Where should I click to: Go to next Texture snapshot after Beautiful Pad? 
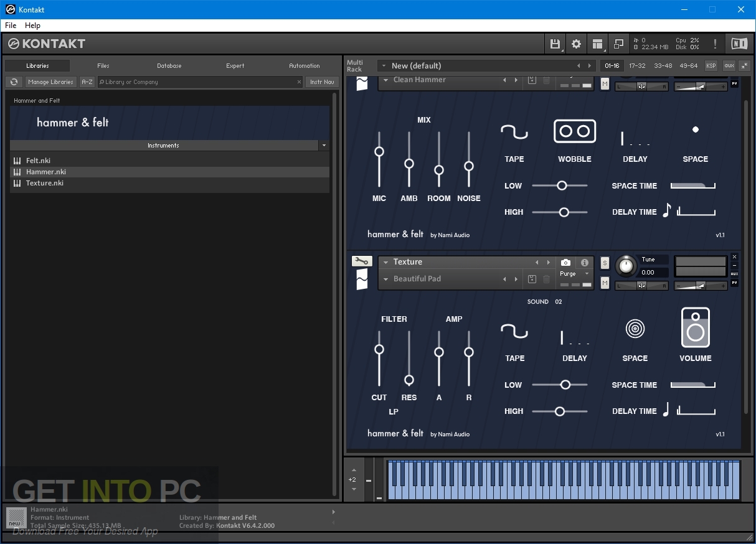pyautogui.click(x=516, y=279)
